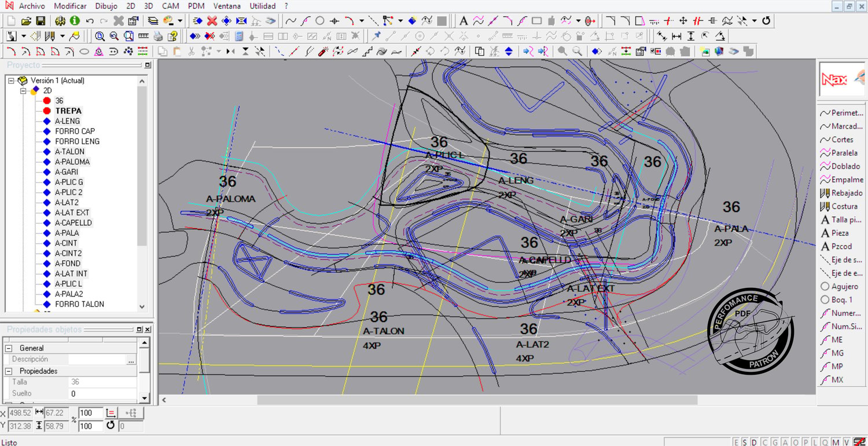The image size is (868, 446).
Task: Open the dropdown arrow beside the color palette
Action: coord(180,20)
